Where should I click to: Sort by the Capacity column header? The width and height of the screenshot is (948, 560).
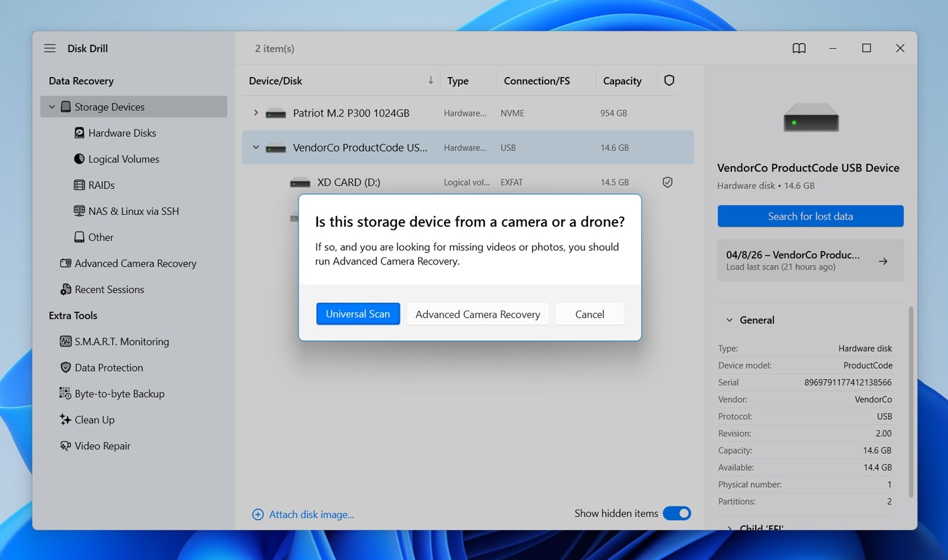(622, 81)
